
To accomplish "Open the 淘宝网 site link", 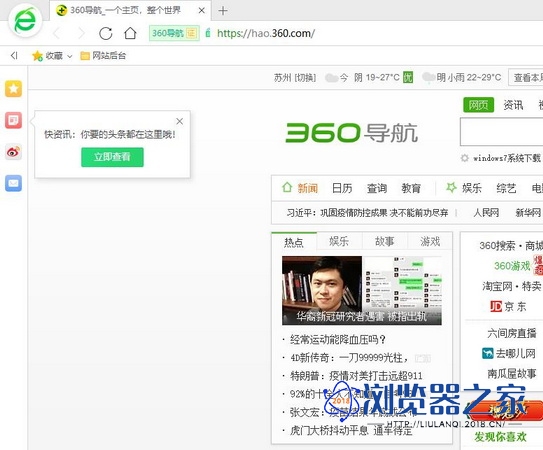I will coord(497,286).
